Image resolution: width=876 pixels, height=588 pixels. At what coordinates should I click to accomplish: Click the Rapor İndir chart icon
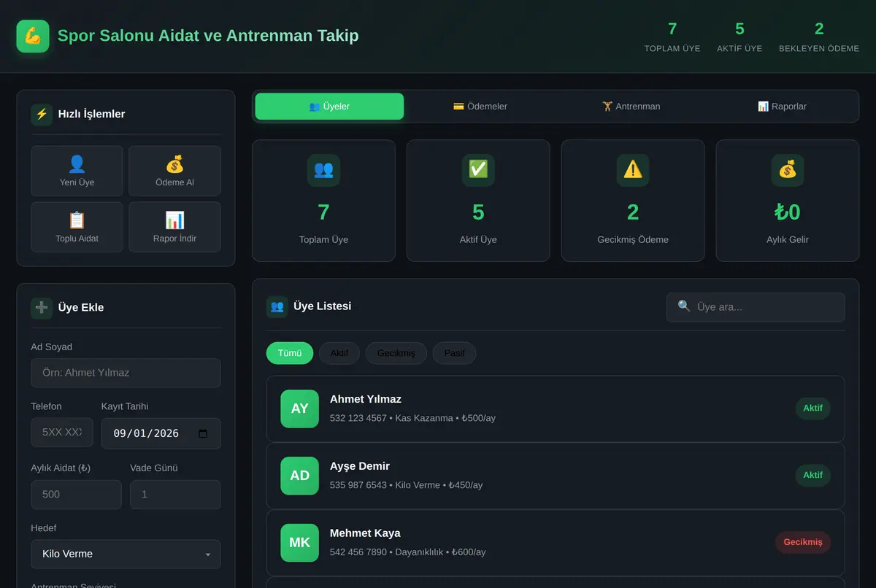(x=174, y=220)
